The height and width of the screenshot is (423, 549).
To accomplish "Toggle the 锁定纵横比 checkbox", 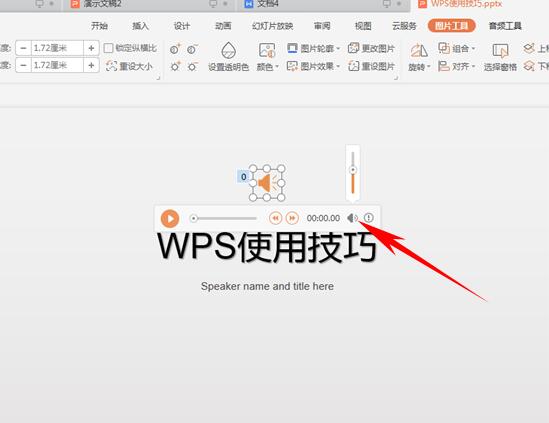I will pos(109,48).
